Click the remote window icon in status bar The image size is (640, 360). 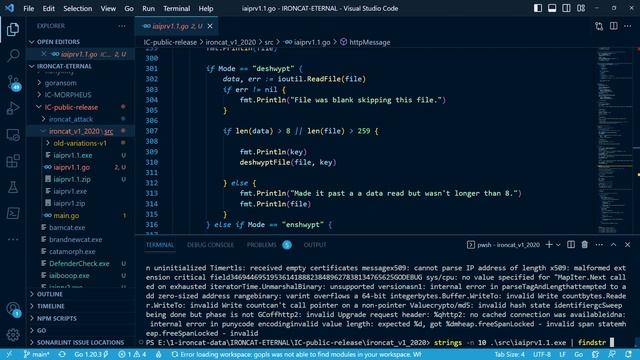9,354
